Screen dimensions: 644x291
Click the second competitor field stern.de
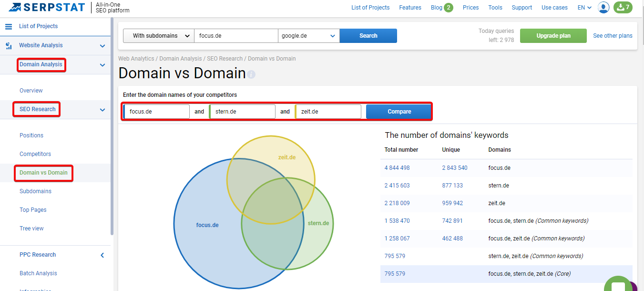242,112
